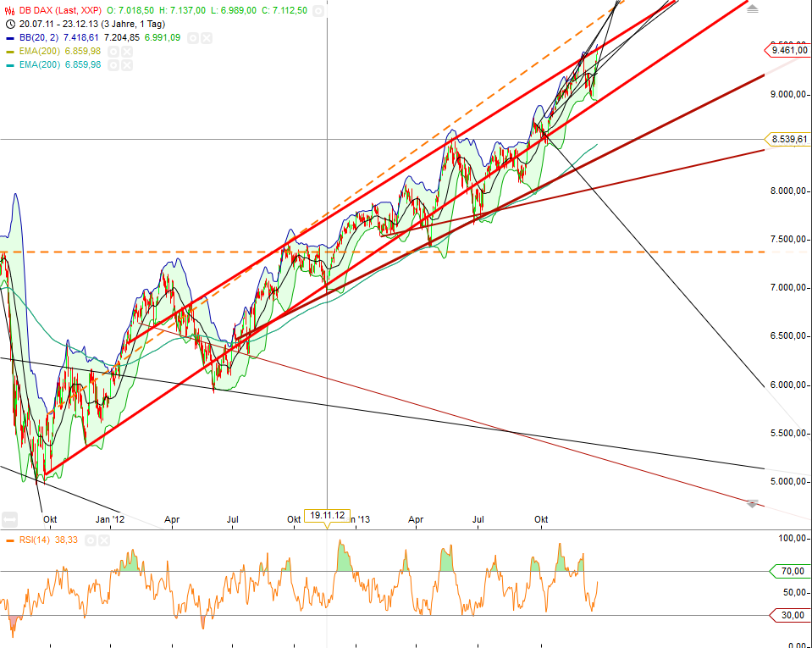812x648 pixels.
Task: Click the Jan '12 time axis label
Action: pos(110,519)
